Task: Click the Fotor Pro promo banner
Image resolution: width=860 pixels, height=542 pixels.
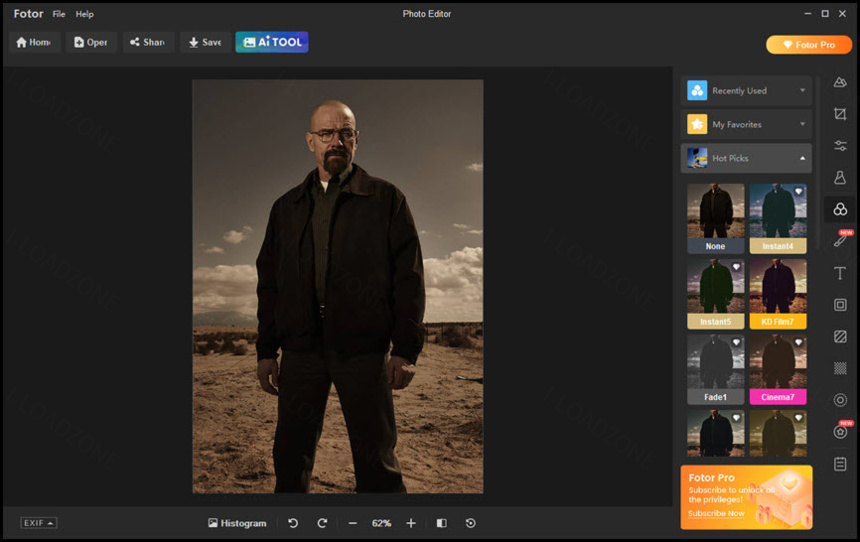Action: click(x=746, y=497)
